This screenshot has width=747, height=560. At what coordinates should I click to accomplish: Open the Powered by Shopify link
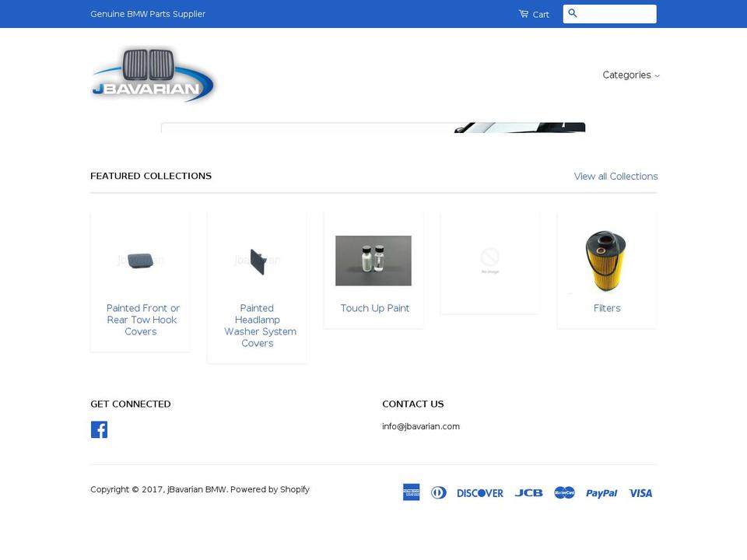click(270, 489)
